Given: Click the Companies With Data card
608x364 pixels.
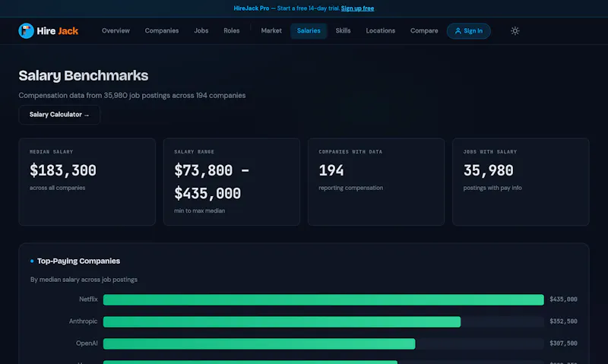Looking at the screenshot, I should [x=376, y=182].
